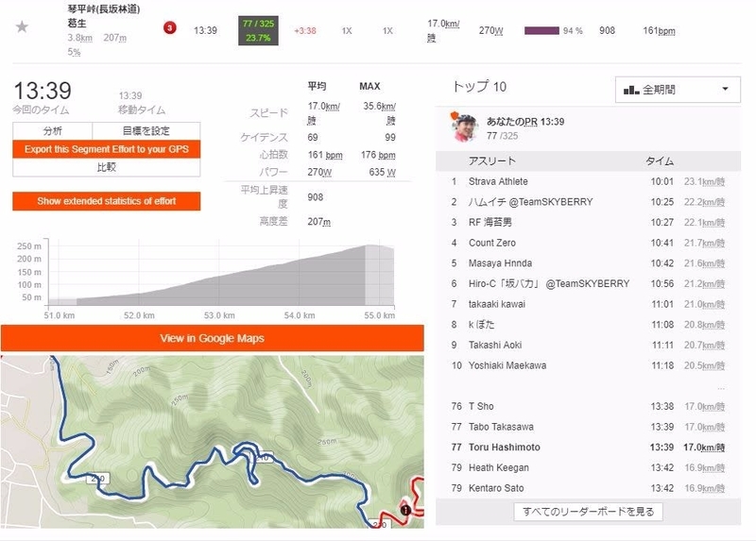Click the 目標を設定 button
Viewport: 756px width, 541px height.
(146, 130)
